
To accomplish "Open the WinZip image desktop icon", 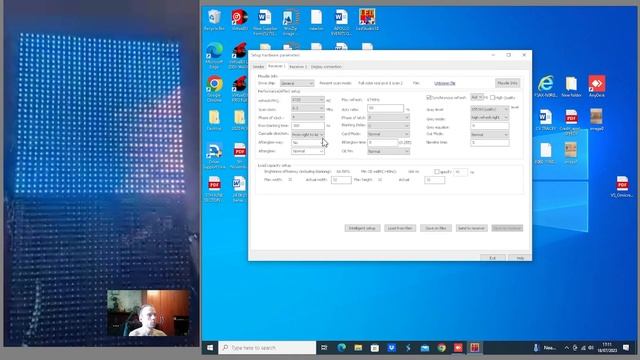I will pyautogui.click(x=290, y=22).
